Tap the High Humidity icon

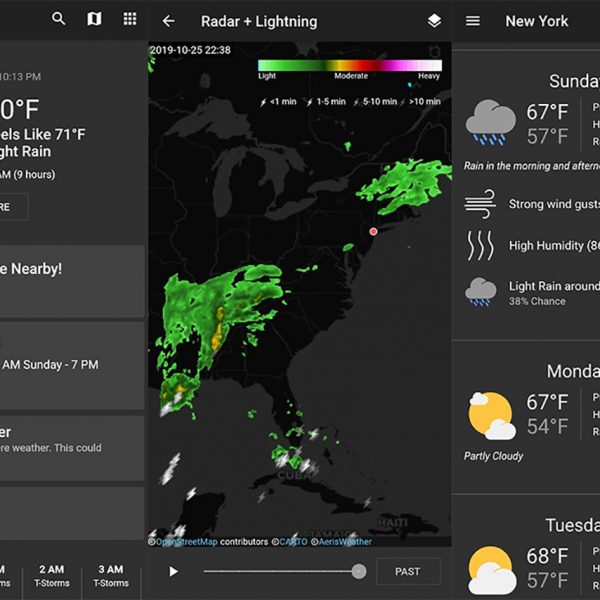click(481, 245)
